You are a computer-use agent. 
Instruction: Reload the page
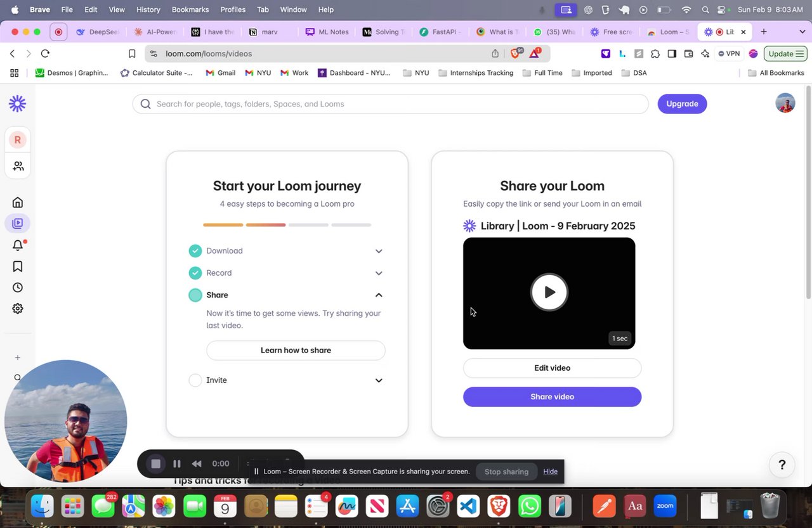pyautogui.click(x=45, y=54)
